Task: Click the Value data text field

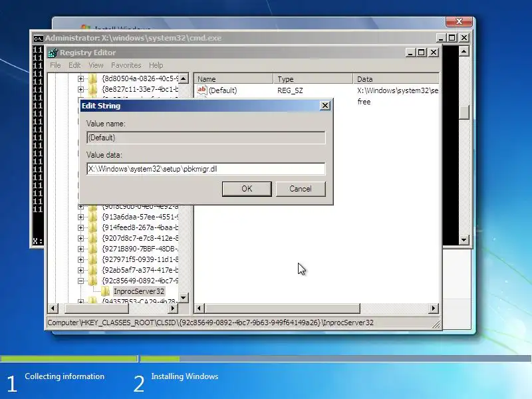Action: (x=206, y=169)
